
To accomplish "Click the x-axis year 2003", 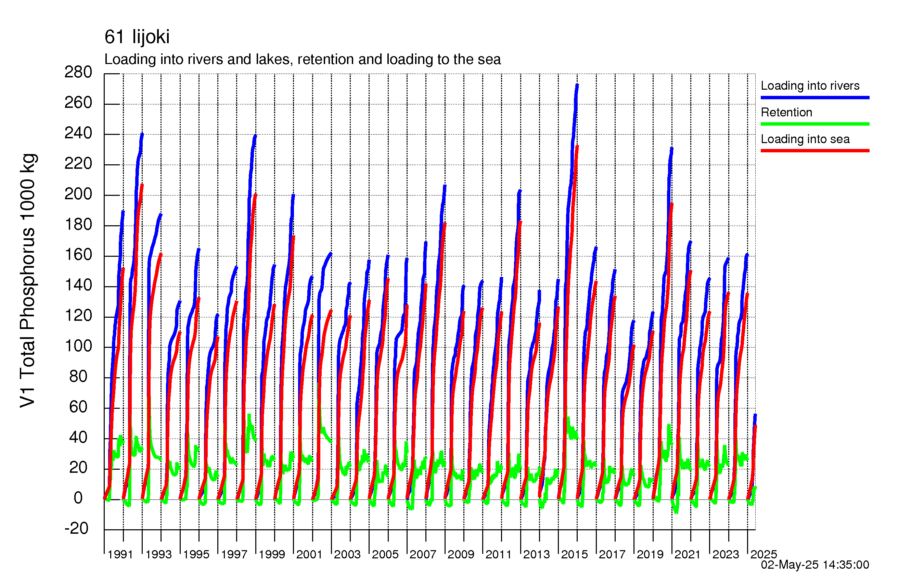I will tap(347, 554).
